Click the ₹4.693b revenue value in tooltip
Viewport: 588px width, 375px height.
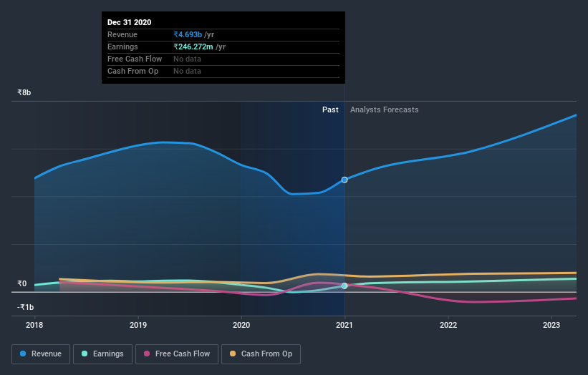click(188, 34)
